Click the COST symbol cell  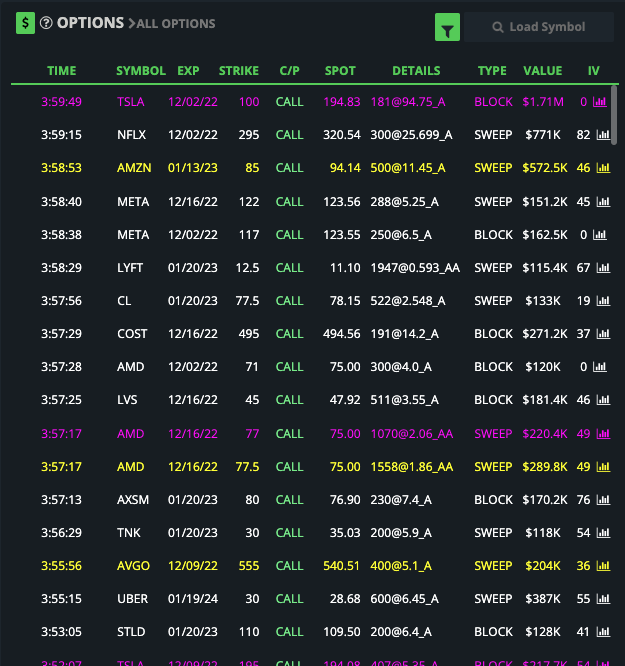coord(132,334)
